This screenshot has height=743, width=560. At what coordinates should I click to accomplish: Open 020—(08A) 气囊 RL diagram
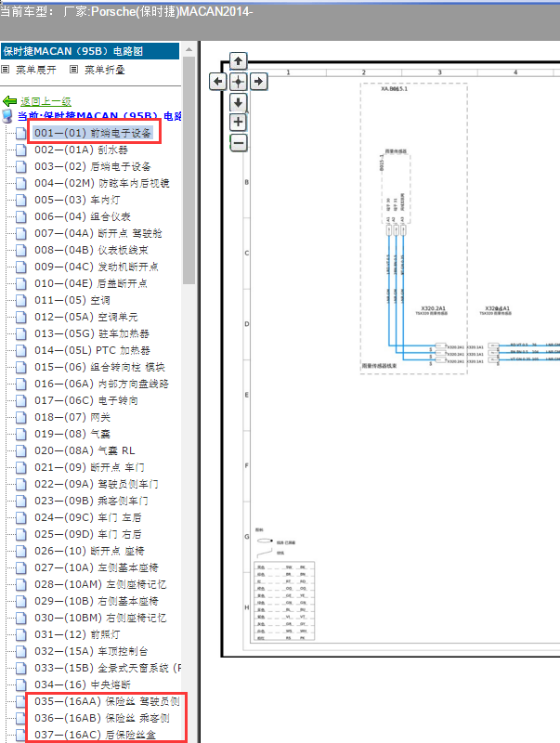(85, 450)
